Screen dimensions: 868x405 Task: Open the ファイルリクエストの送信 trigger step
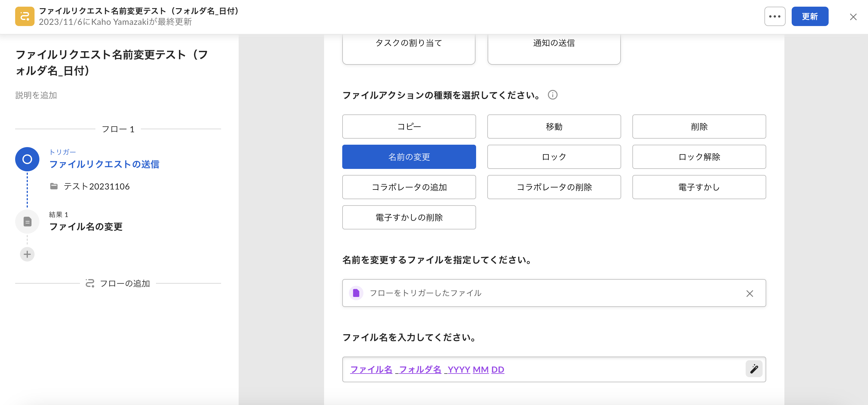coord(104,164)
